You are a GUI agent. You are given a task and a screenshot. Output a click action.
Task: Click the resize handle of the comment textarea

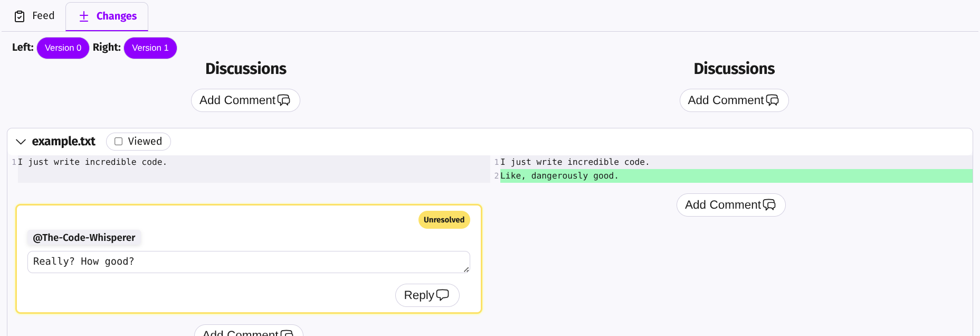(x=466, y=269)
